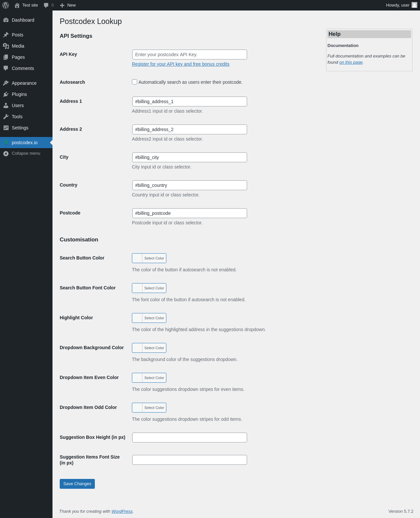Click the Settings sliders icon

(x=6, y=128)
